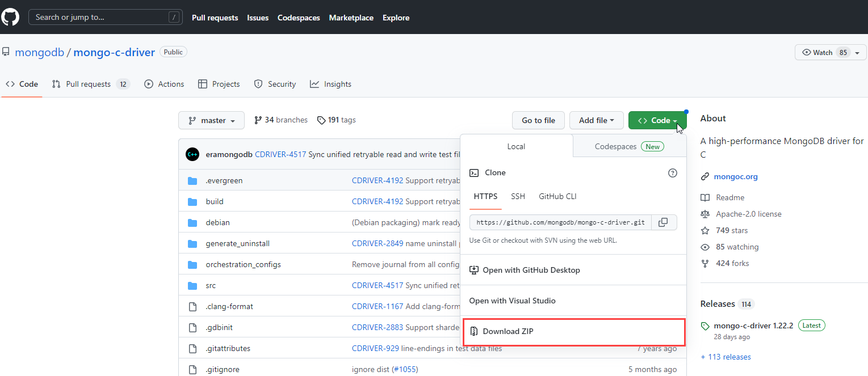
Task: Click the link icon beside mongoc.org
Action: 705,176
